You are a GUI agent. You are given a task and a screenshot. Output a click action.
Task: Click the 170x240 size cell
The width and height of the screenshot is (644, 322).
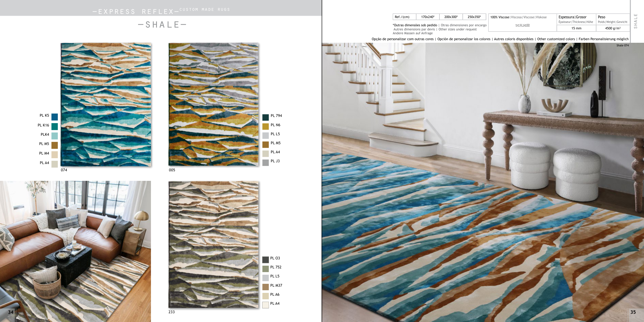428,17
